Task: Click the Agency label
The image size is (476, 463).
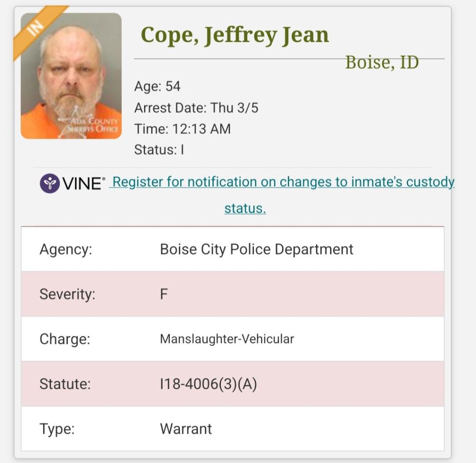Action: 66,249
